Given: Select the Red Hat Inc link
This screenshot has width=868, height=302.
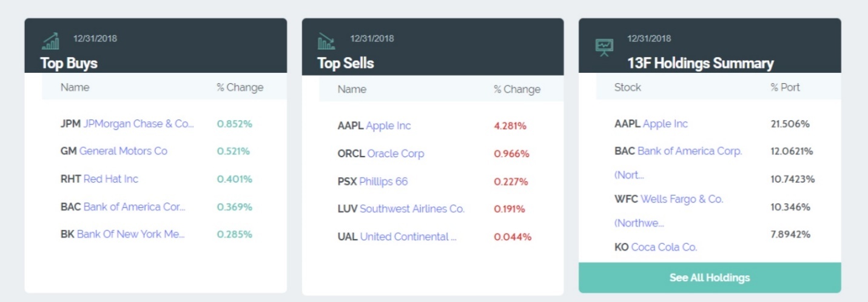Looking at the screenshot, I should tap(111, 179).
